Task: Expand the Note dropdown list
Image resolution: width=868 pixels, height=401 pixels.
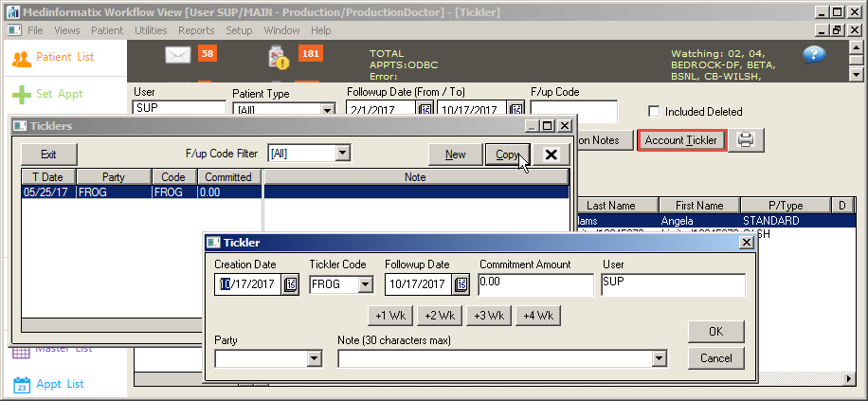Action: pos(659,358)
